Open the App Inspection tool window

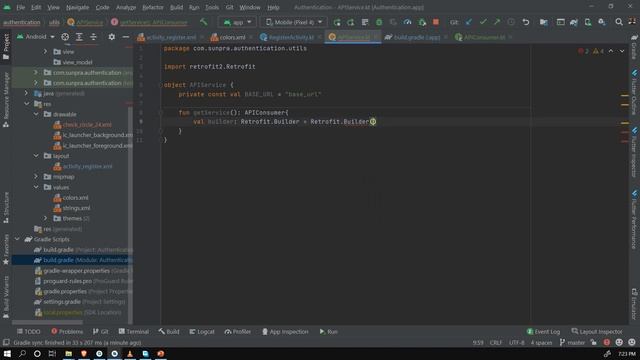(285, 331)
